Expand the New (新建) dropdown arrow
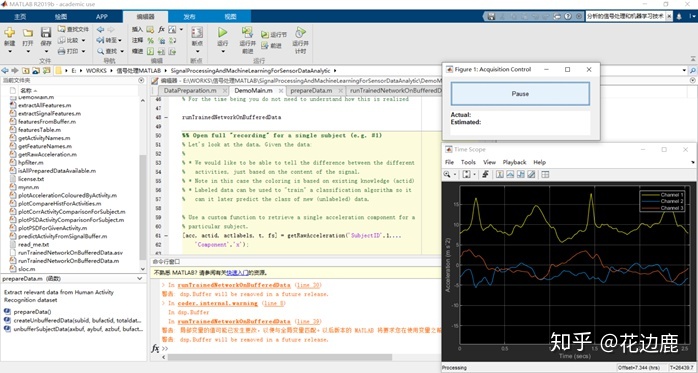698x373 pixels. click(9, 51)
